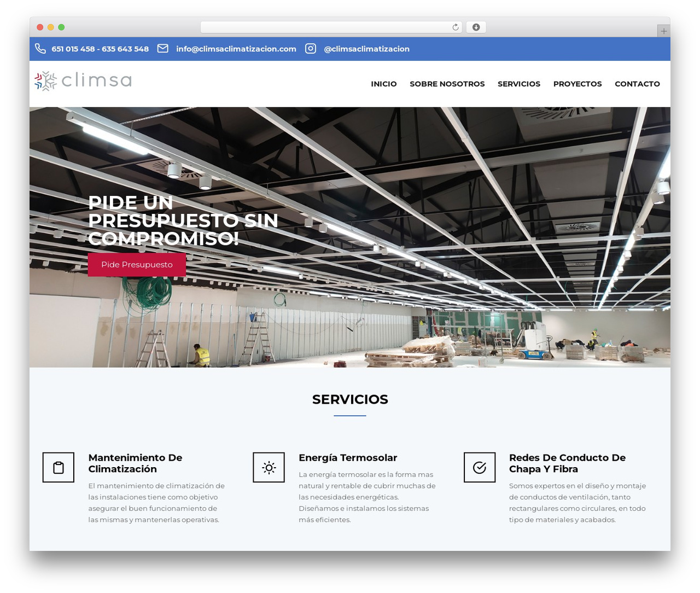Viewport: 700px width, 593px height.
Task: Go to INICIO menu item
Action: click(384, 84)
